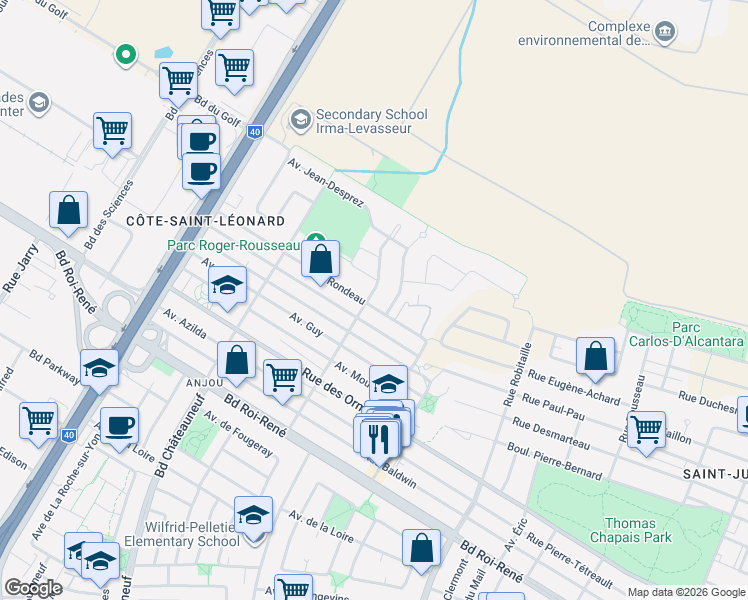Click Wilfrid-Pelletier Elementary School label

pyautogui.click(x=182, y=534)
